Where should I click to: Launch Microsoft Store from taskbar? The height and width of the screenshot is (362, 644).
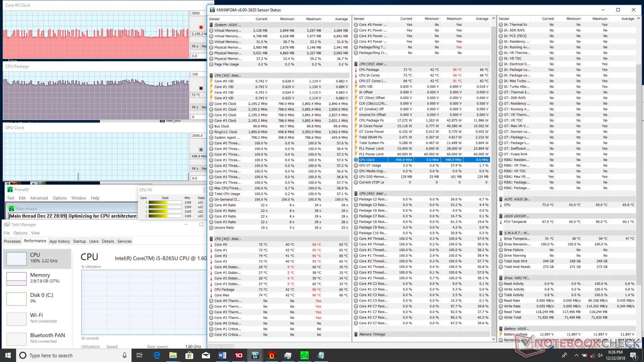(x=190, y=355)
